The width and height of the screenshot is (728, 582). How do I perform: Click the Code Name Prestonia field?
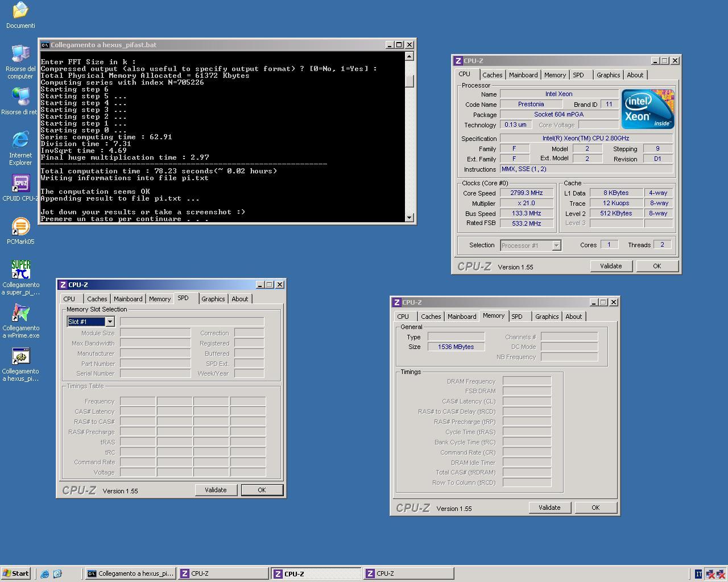click(531, 105)
